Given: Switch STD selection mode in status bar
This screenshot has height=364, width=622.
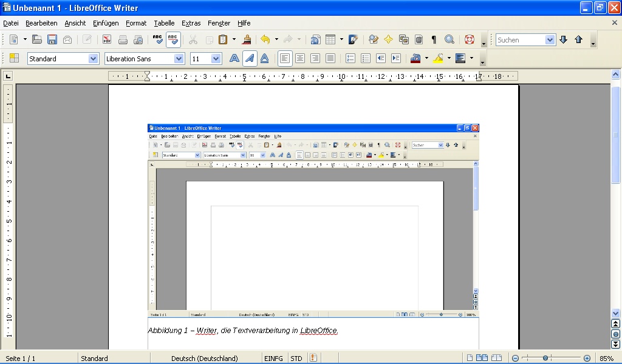Looking at the screenshot, I should click(x=296, y=358).
